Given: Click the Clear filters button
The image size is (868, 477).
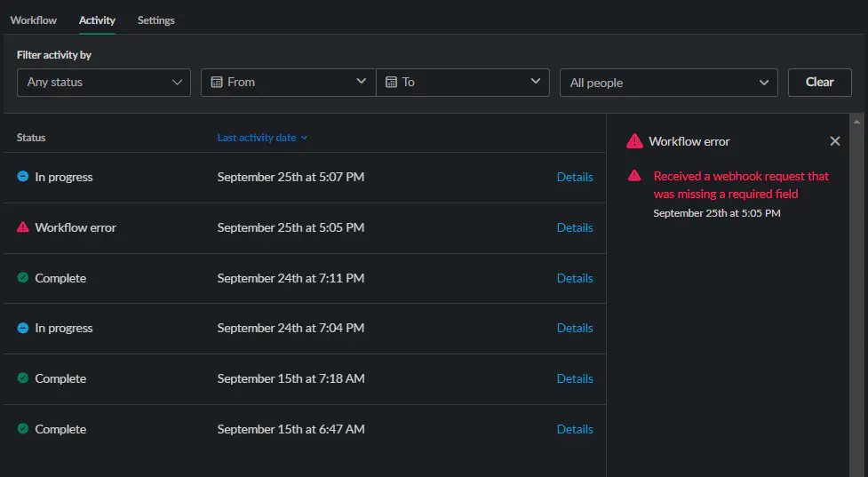Looking at the screenshot, I should (x=819, y=83).
